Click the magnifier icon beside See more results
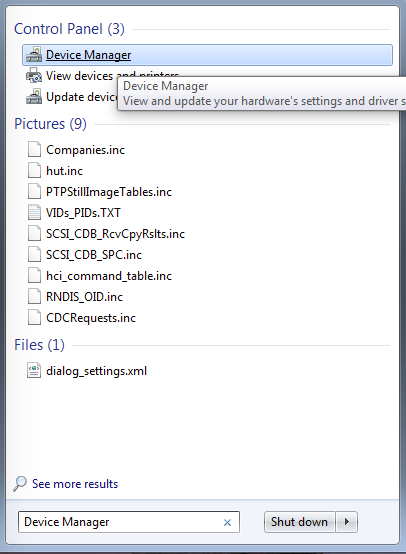The width and height of the screenshot is (406, 554). point(20,483)
